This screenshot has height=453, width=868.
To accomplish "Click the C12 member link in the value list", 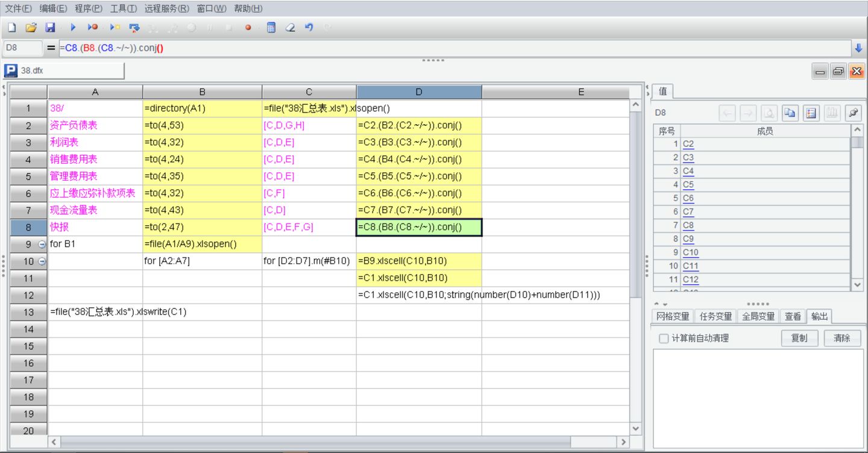I will [x=691, y=280].
